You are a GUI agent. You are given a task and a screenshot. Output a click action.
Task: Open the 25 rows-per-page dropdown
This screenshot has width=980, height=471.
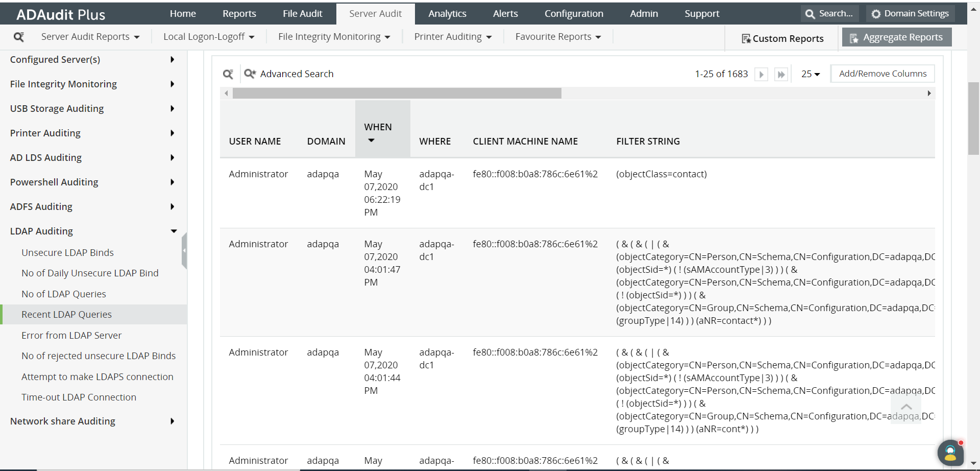click(810, 74)
